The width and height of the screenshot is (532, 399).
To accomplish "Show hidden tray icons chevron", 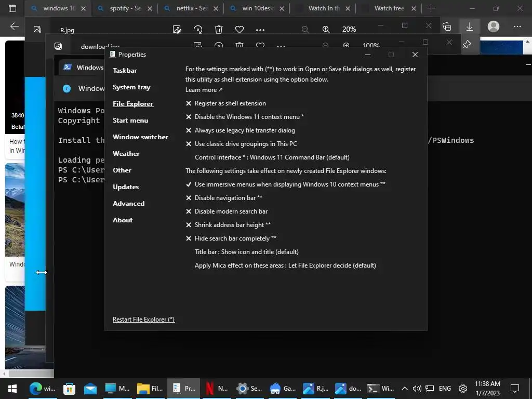I will [404, 389].
